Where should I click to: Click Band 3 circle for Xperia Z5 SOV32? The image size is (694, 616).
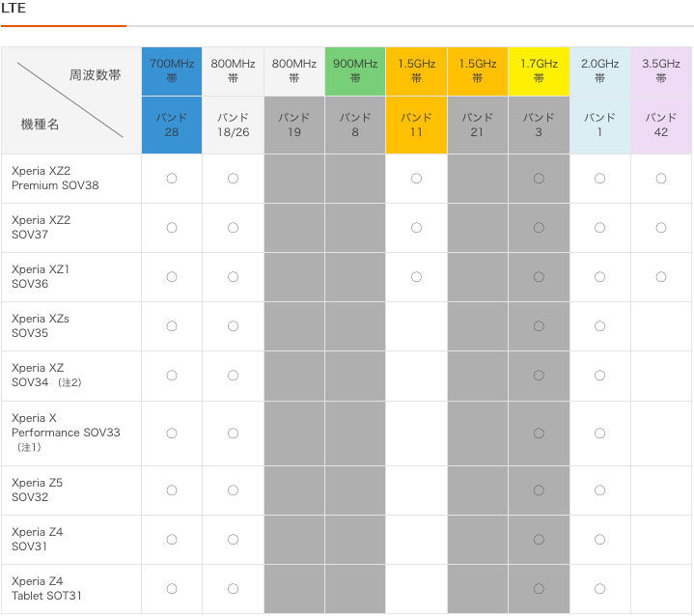point(539,490)
